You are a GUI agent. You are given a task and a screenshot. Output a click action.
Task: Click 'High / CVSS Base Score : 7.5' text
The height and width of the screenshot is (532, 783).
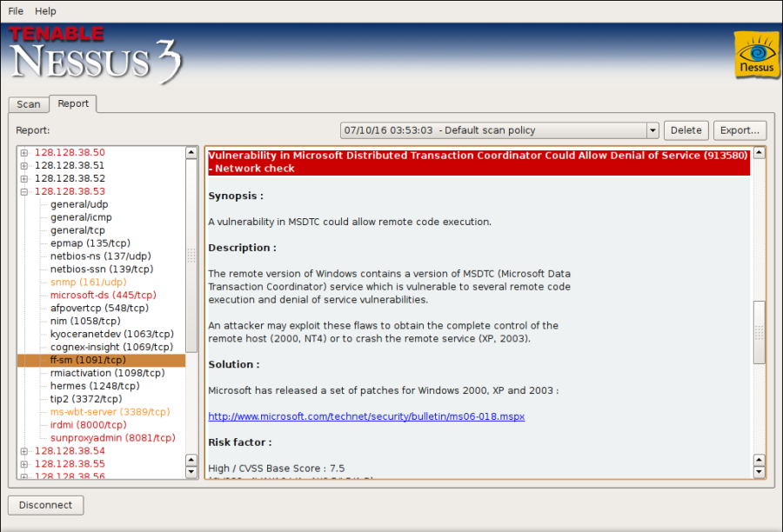pyautogui.click(x=276, y=469)
